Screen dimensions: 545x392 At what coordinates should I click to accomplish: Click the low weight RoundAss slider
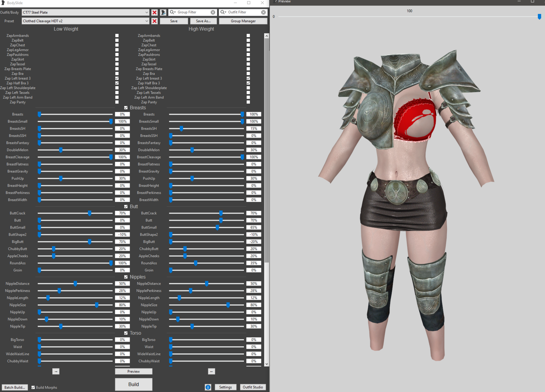(75, 263)
